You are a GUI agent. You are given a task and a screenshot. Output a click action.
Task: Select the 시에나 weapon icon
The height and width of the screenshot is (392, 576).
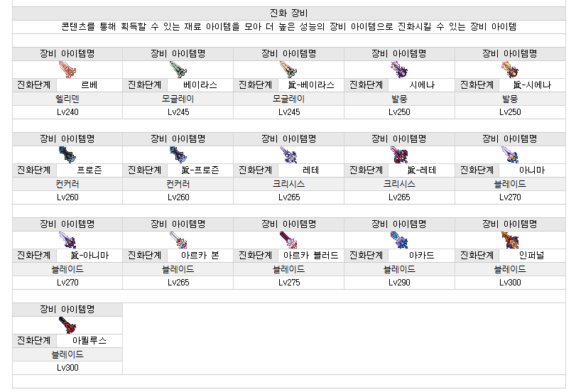click(398, 69)
